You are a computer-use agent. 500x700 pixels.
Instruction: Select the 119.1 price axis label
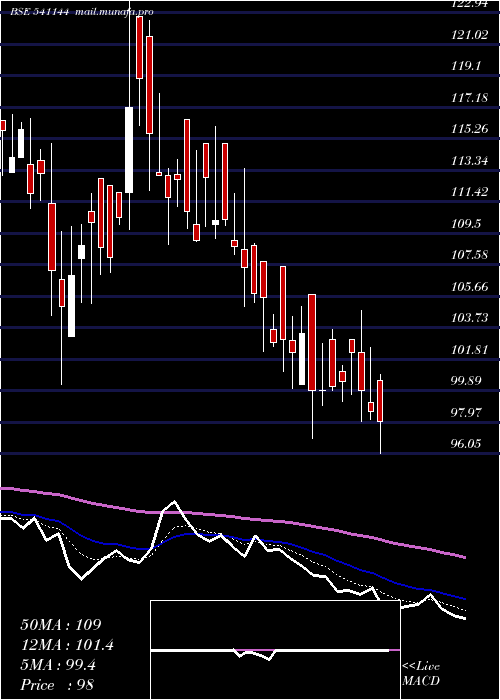coord(466,66)
